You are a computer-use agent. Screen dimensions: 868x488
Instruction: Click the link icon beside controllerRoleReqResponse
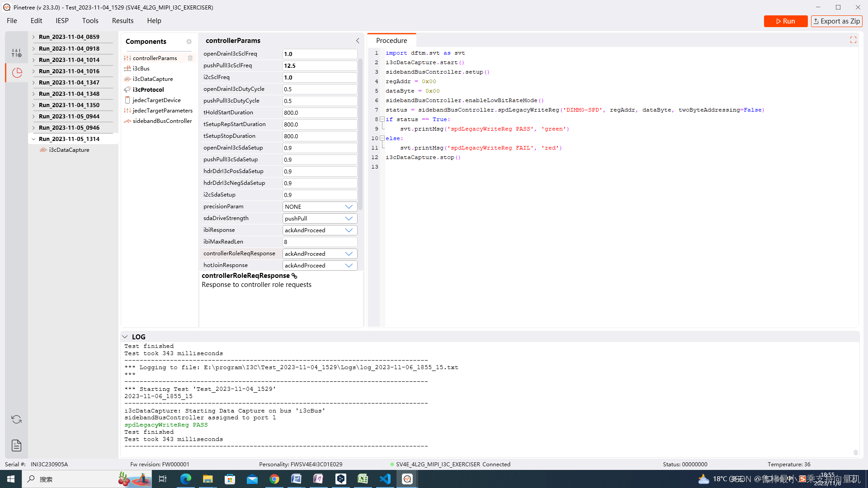[x=295, y=276]
